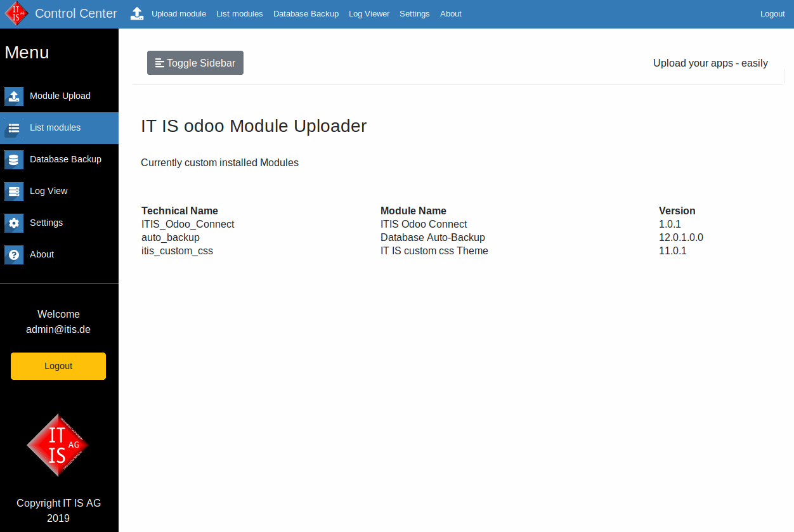Click the upload icon in top navbar

coord(137,13)
